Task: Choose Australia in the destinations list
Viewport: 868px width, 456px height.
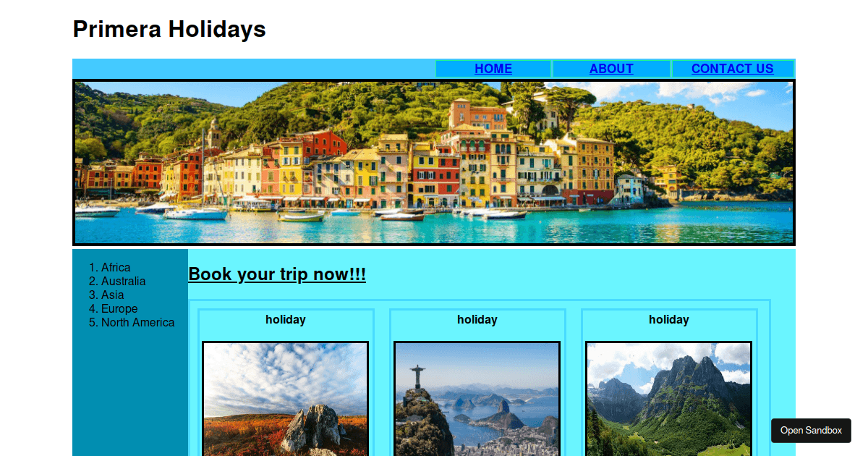Action: click(123, 282)
